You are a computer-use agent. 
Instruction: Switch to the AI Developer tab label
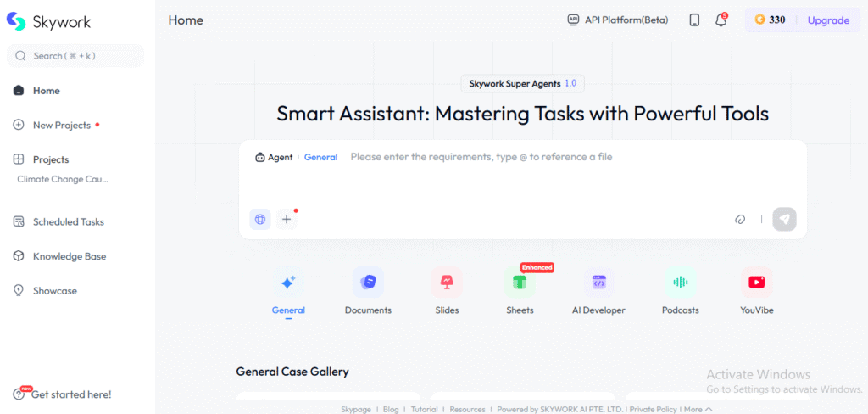point(599,310)
